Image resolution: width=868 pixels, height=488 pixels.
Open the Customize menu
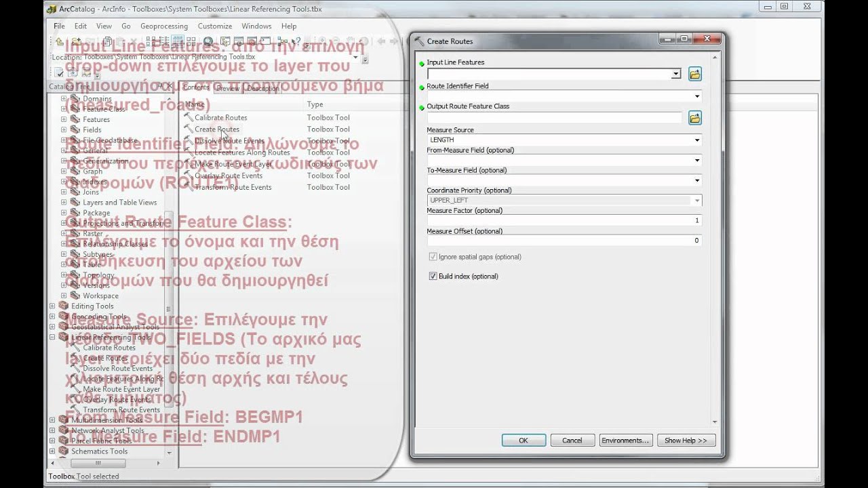pyautogui.click(x=215, y=26)
